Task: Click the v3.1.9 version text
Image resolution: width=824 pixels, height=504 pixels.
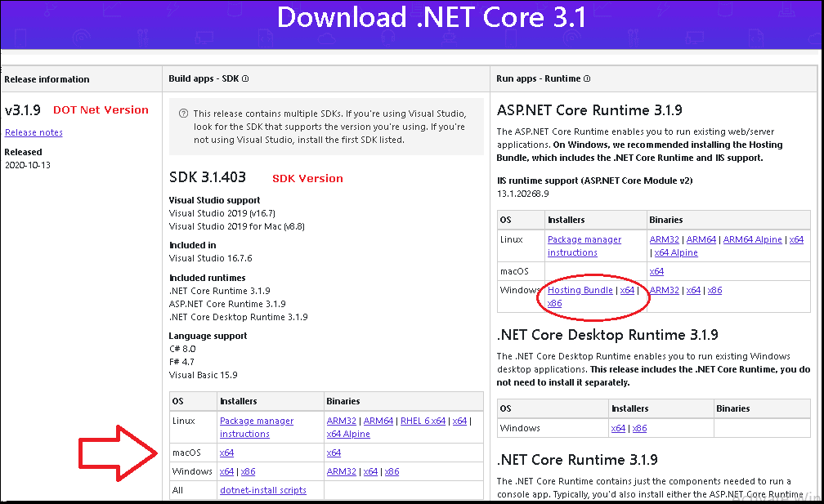Action: click(23, 110)
